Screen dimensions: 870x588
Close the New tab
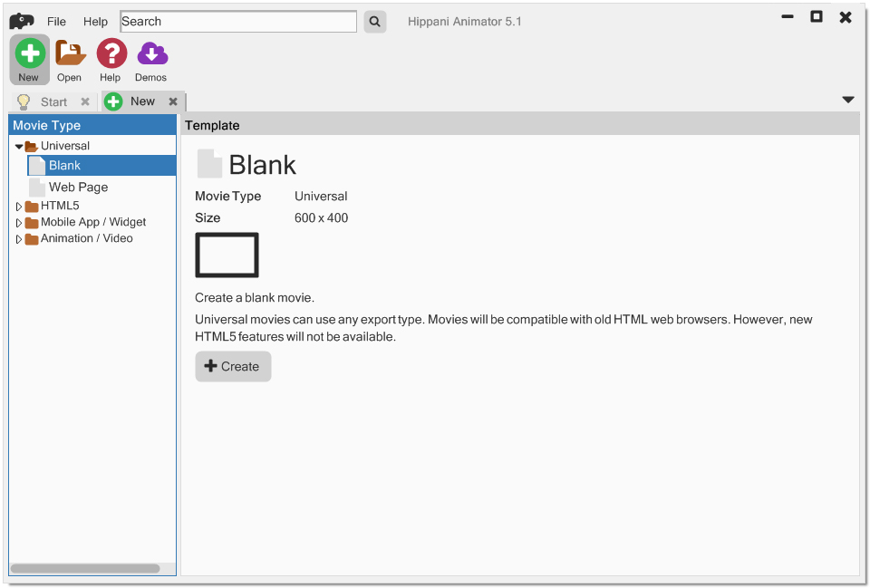tap(173, 101)
